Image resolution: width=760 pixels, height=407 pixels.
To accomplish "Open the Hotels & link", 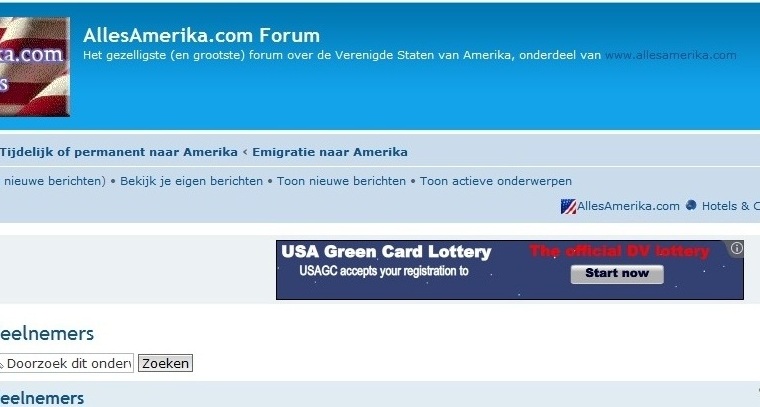I will pos(730,206).
